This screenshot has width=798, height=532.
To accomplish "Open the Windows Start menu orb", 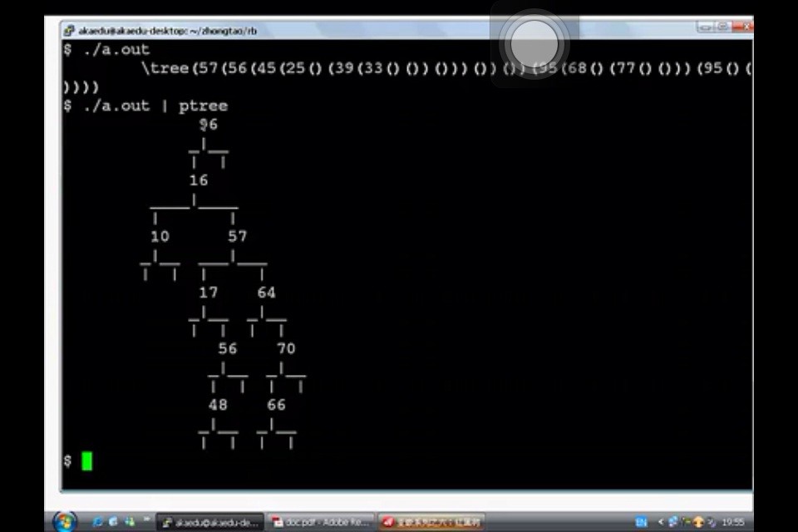I will click(65, 521).
